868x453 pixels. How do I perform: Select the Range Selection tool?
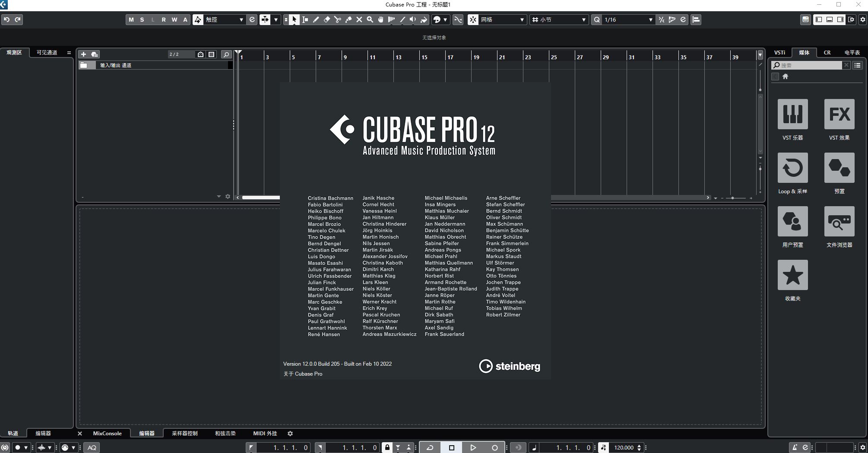tap(305, 19)
